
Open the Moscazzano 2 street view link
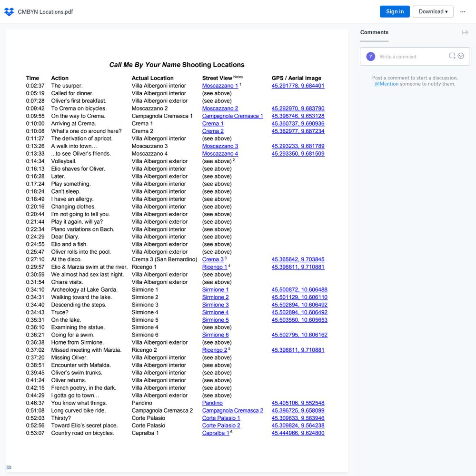220,109
